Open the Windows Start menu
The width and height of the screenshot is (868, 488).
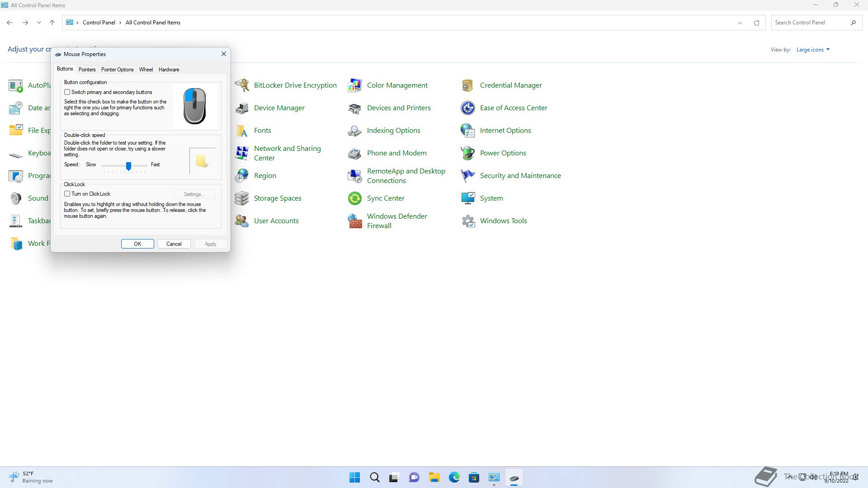(355, 478)
